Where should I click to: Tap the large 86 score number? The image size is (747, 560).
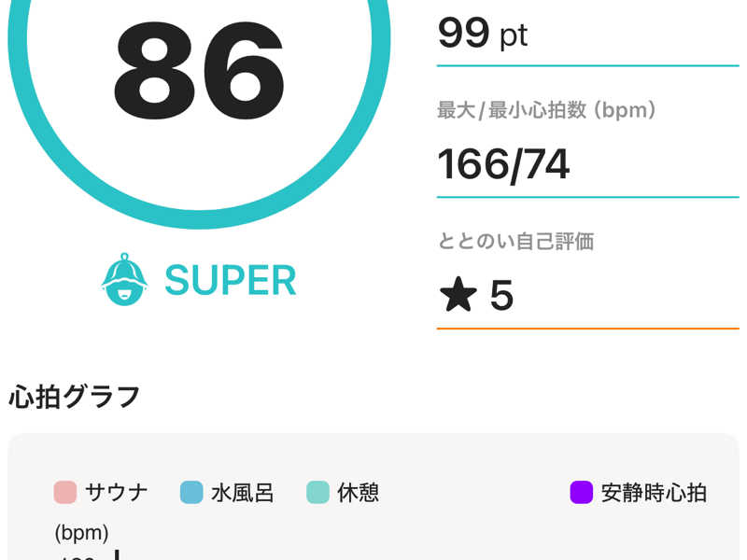pyautogui.click(x=199, y=70)
